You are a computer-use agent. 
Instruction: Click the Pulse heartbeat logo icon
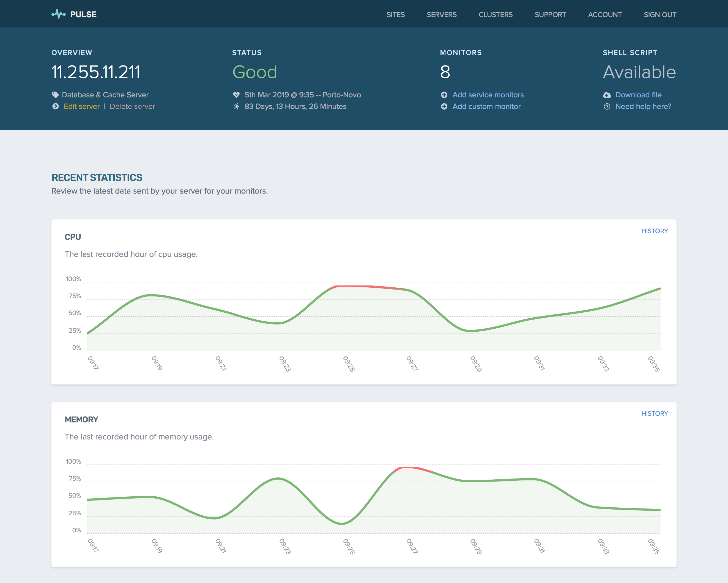(x=58, y=14)
